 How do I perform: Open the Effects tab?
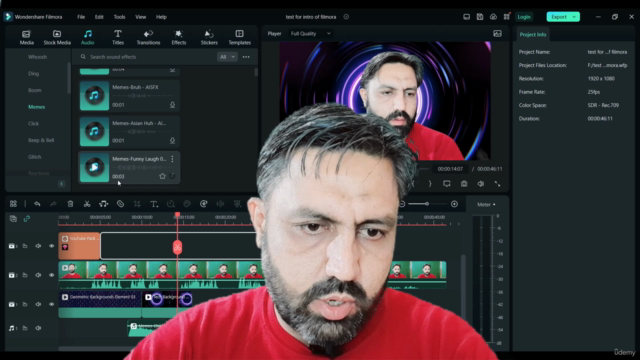coord(178,37)
